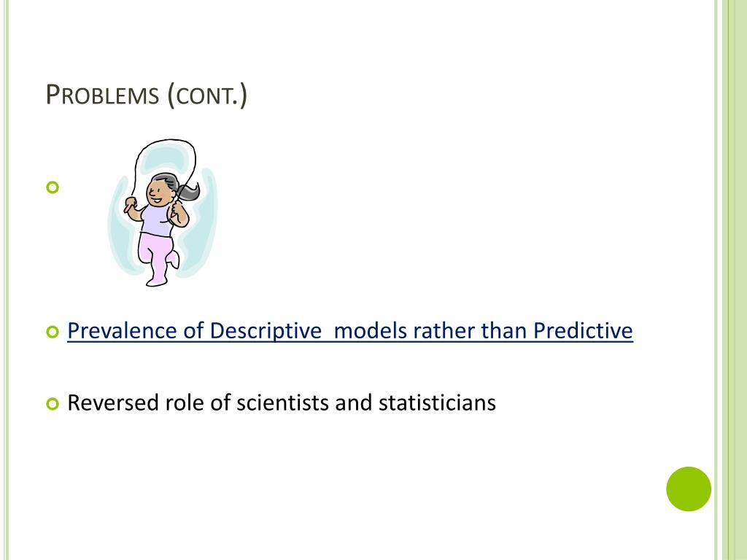
Task: Open the Prevalence of Descriptive models link
Action: coord(349,330)
